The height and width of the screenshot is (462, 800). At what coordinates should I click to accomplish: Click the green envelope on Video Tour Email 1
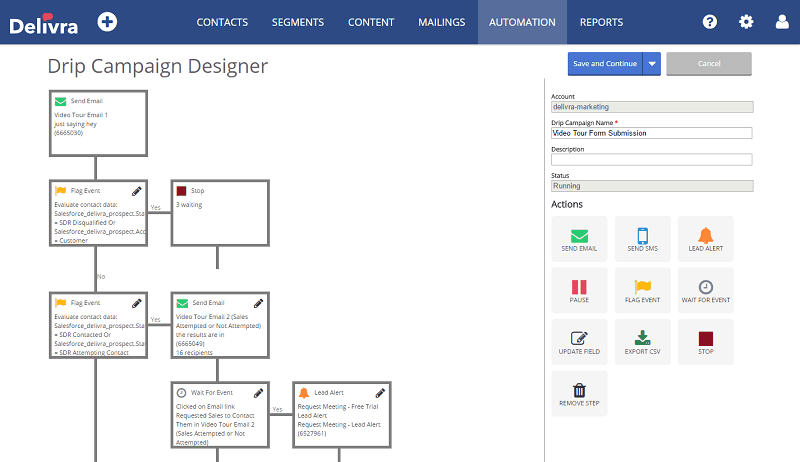point(60,101)
